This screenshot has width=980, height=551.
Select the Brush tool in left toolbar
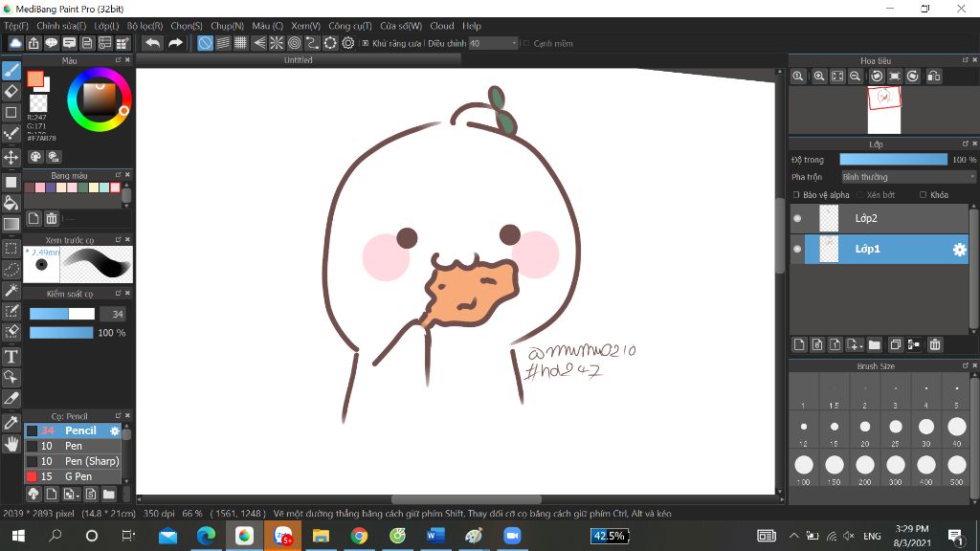point(11,71)
